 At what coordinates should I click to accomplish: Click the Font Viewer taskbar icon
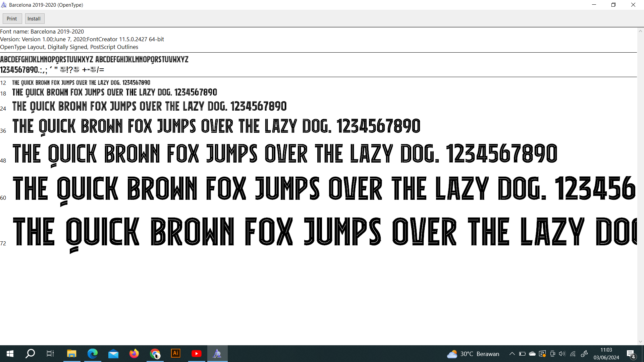[x=217, y=354]
